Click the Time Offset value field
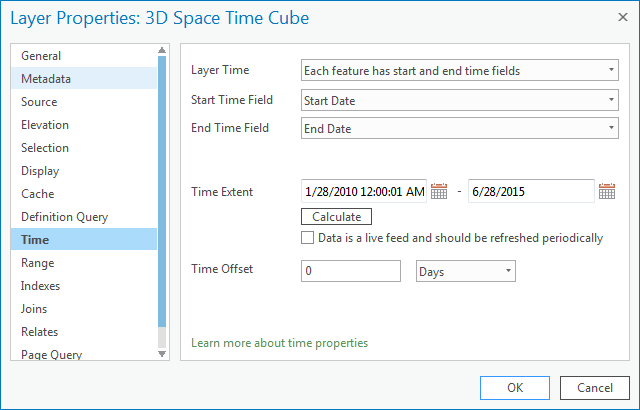Viewport: 640px width, 410px height. pyautogui.click(x=351, y=271)
